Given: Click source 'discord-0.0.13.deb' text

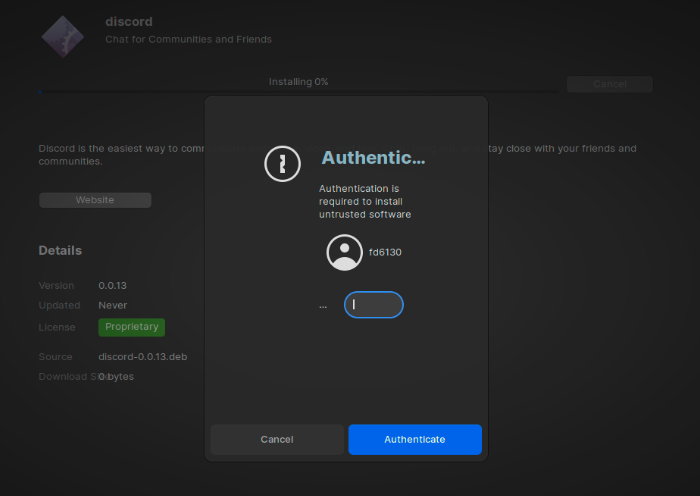Looking at the screenshot, I should click(143, 357).
